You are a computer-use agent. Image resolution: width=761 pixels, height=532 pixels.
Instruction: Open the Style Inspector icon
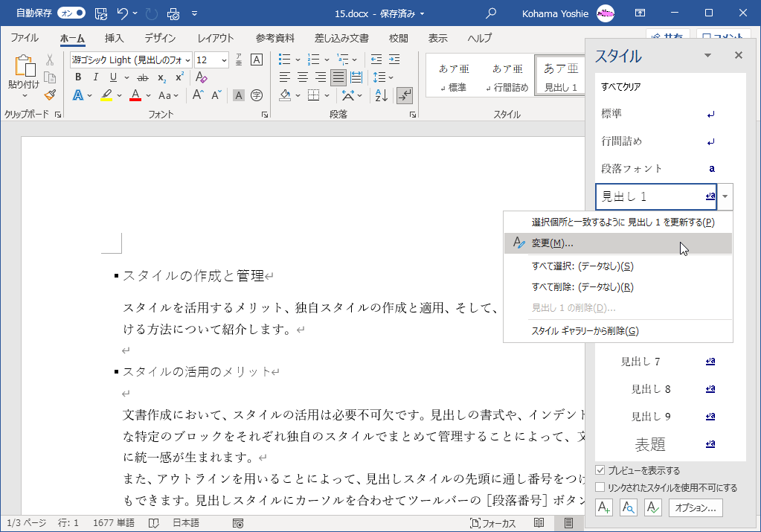point(629,508)
